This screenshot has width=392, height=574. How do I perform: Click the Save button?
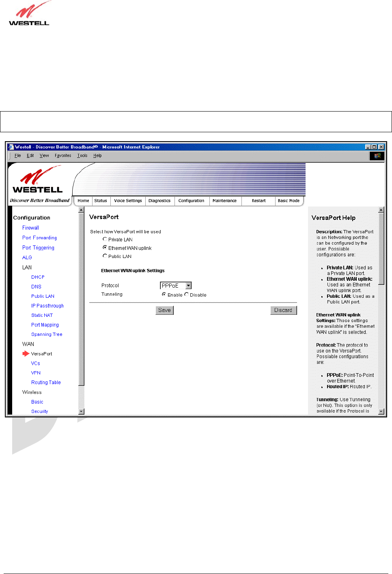pos(164,310)
